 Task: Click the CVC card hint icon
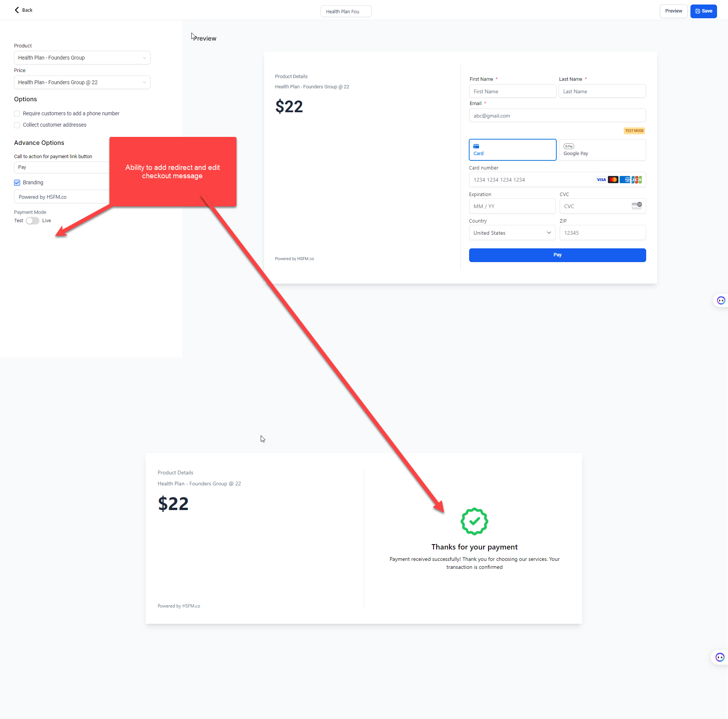[637, 206]
